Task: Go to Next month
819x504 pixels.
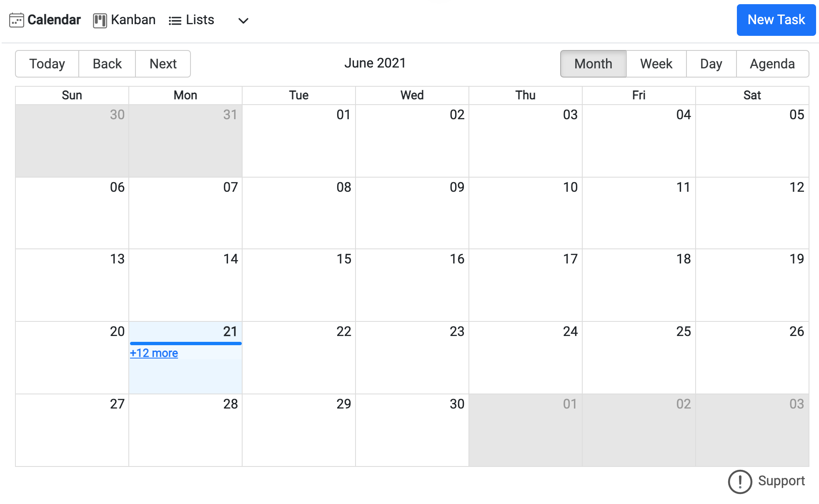Action: 163,64
